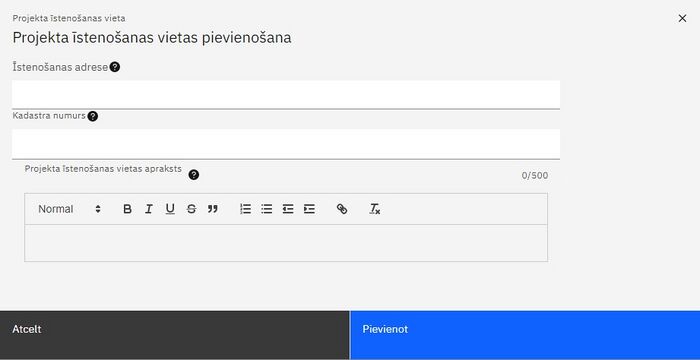The width and height of the screenshot is (700, 360).
Task: Click the Atcelt button
Action: tap(175, 335)
